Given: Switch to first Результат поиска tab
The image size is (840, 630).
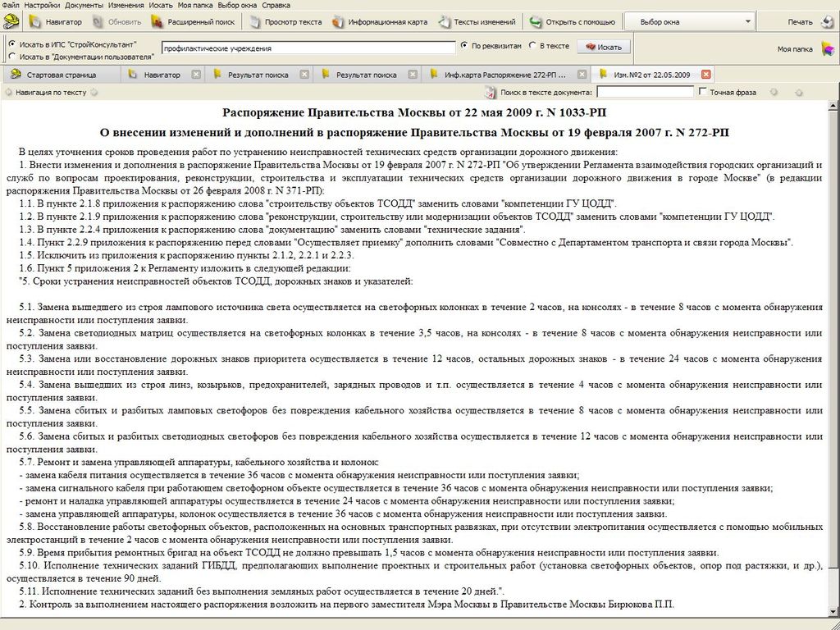Looking at the screenshot, I should pos(258,75).
